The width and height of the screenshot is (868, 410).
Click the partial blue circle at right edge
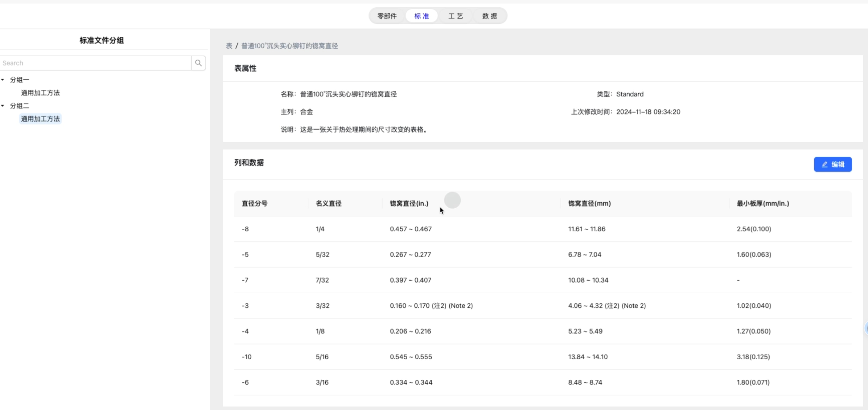click(866, 328)
